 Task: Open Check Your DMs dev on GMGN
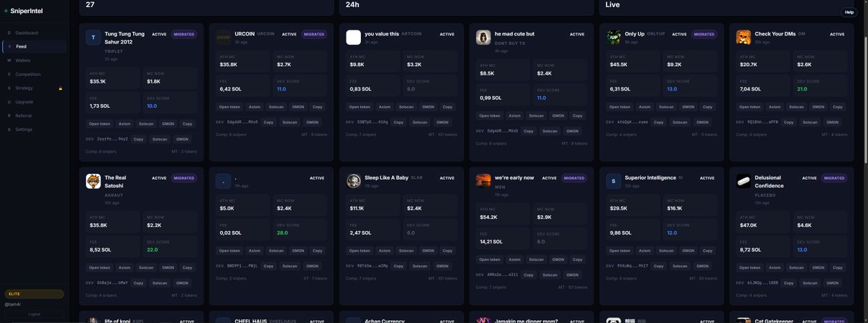point(833,122)
